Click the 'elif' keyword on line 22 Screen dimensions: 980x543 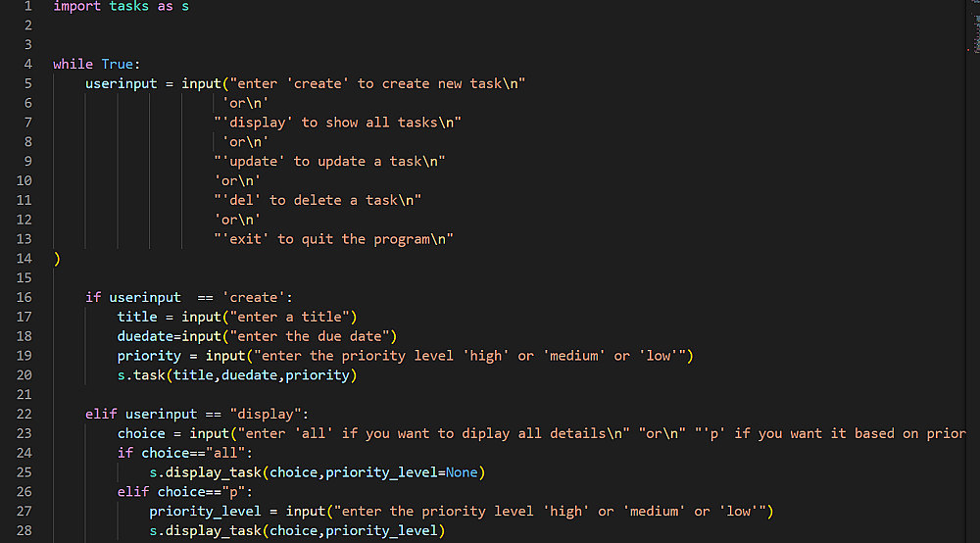pos(101,414)
